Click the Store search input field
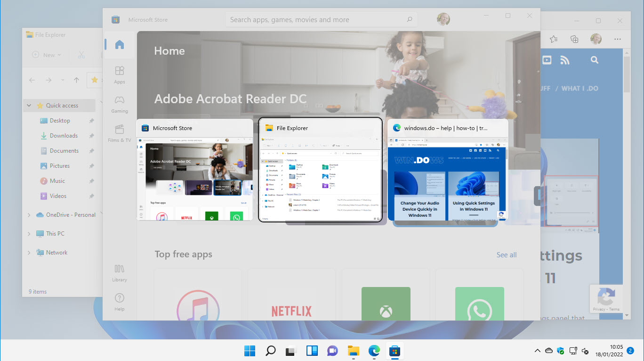Image resolution: width=644 pixels, height=361 pixels. 315,20
